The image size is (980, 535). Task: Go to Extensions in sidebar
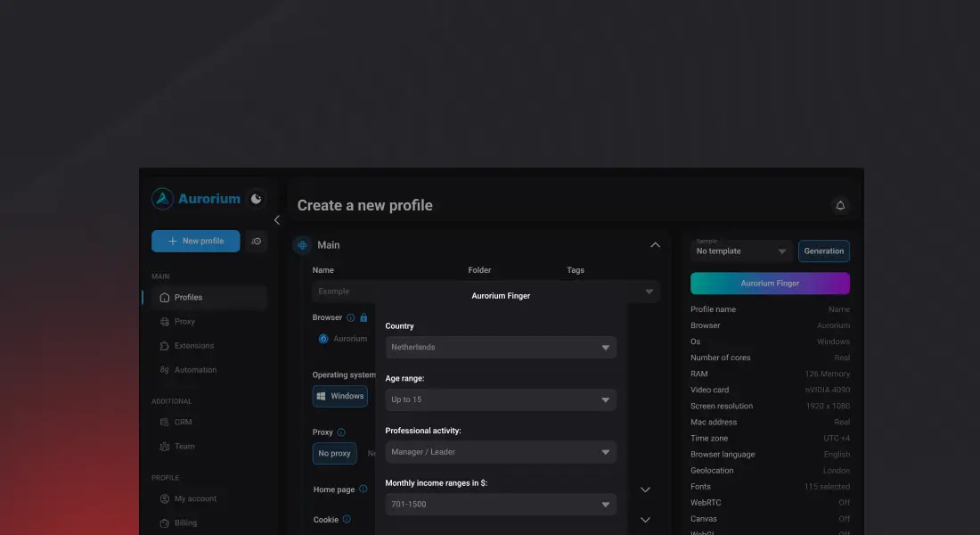(193, 346)
